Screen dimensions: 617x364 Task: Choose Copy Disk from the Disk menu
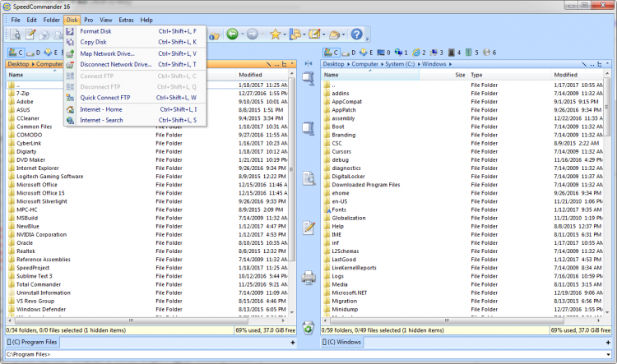(136, 42)
